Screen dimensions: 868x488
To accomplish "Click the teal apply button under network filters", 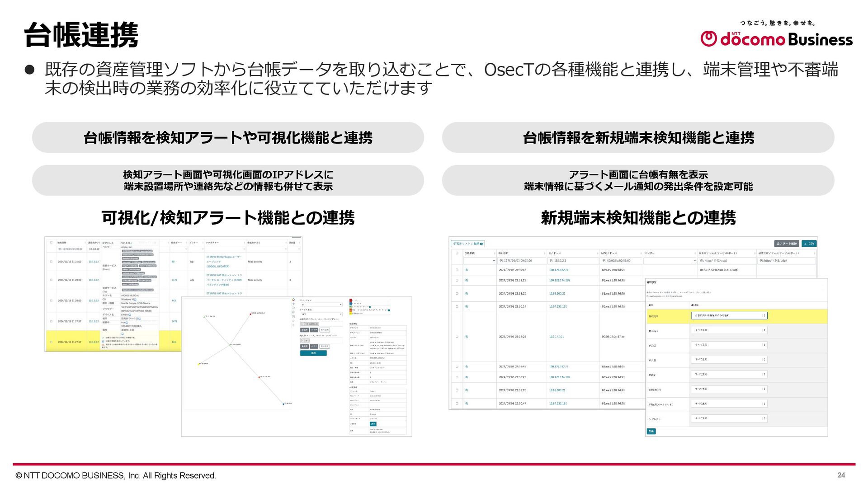I will [x=313, y=353].
